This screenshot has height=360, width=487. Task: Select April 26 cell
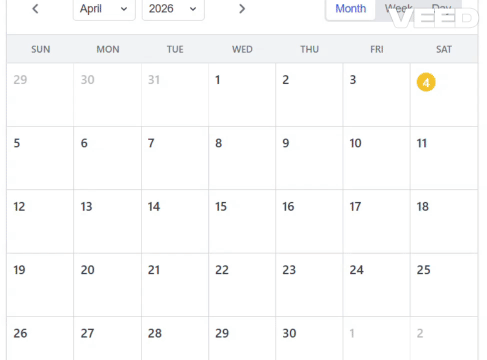(40, 338)
